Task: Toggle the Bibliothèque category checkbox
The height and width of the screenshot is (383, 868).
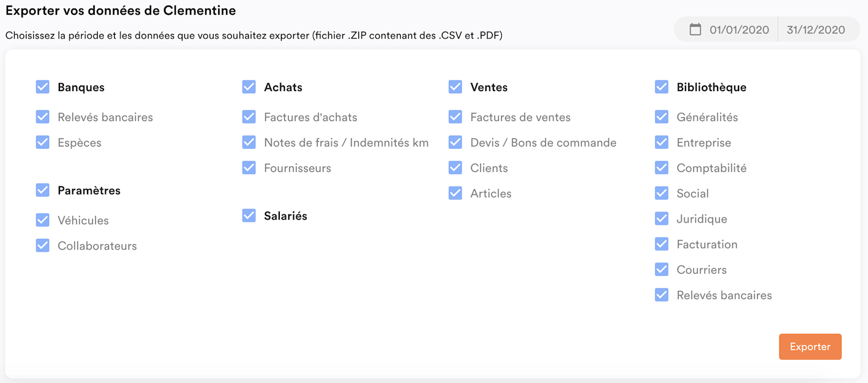Action: tap(662, 87)
